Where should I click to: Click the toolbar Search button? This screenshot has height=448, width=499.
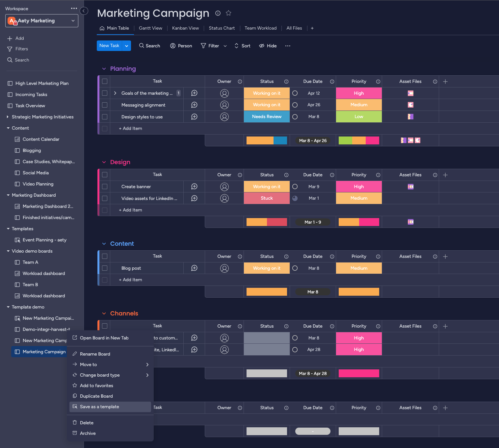pos(149,46)
